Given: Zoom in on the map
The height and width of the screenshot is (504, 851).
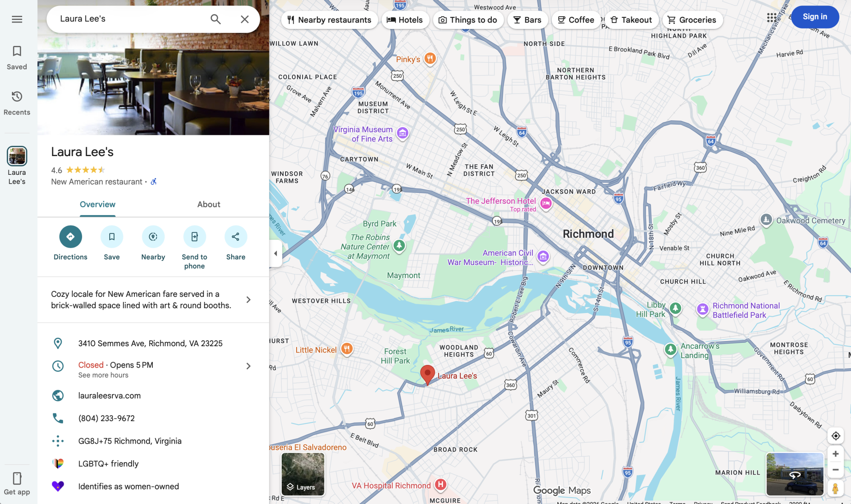Looking at the screenshot, I should tap(836, 454).
